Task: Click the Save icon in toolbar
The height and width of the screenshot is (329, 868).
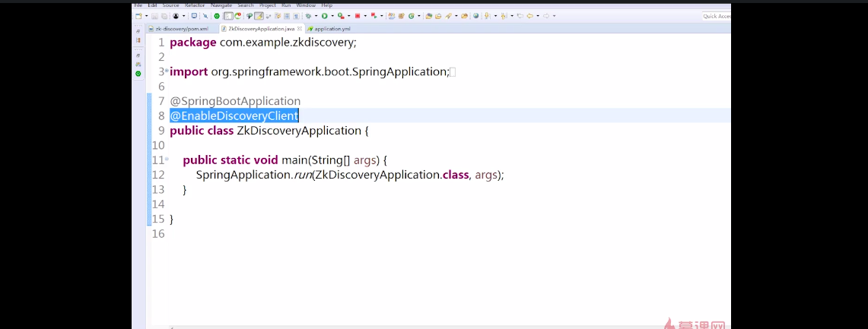Action: [154, 16]
